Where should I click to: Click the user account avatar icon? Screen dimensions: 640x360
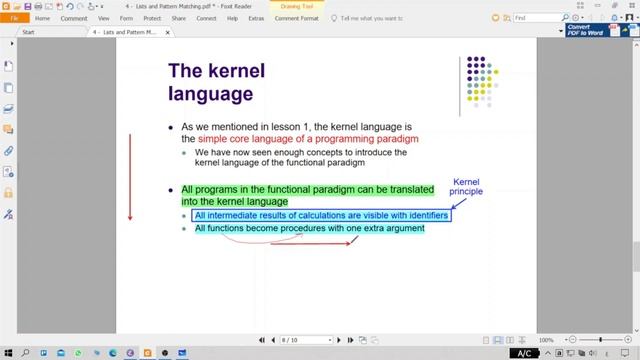coord(629,18)
